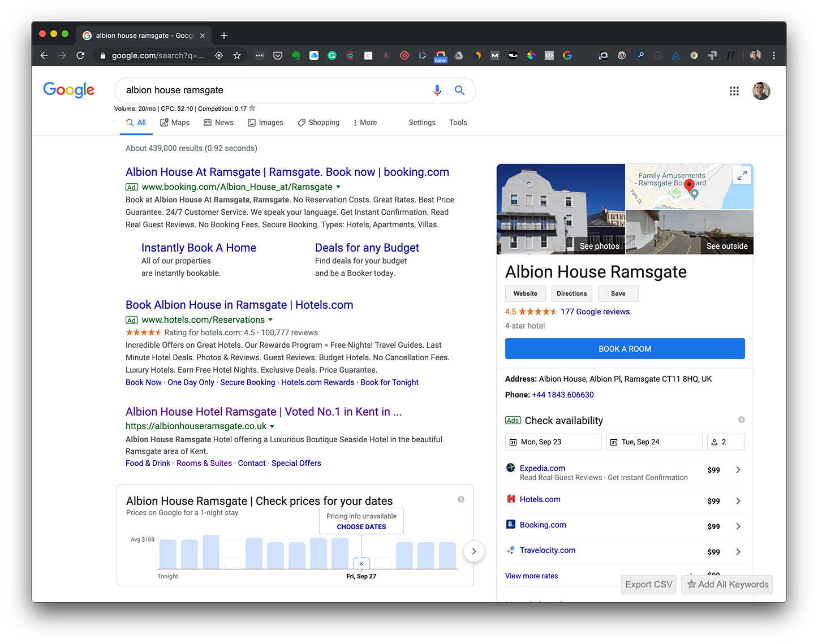
Task: Open Travelocity.com rate chevron
Action: pos(738,552)
